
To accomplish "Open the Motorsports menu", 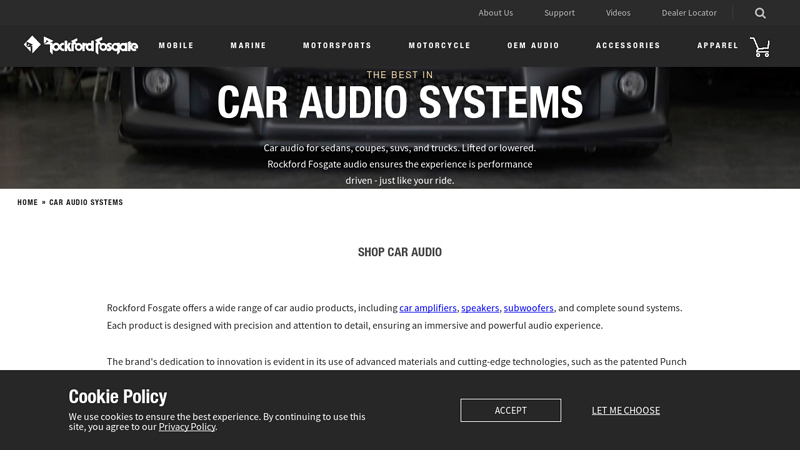I will click(x=337, y=45).
